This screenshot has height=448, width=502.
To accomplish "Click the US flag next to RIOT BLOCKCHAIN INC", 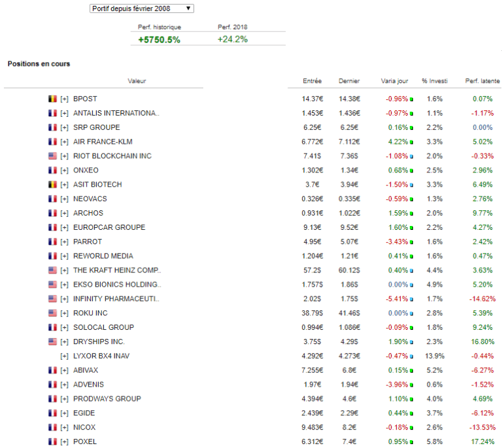I will 53,156.
